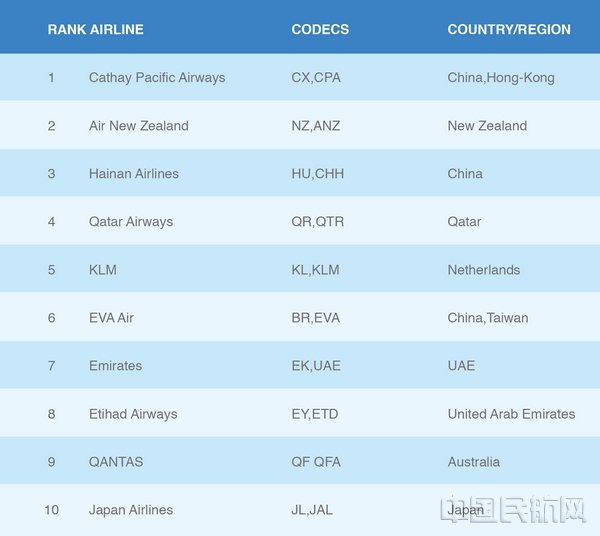Click the CODECS column header
This screenshot has width=600, height=536.
pos(320,29)
